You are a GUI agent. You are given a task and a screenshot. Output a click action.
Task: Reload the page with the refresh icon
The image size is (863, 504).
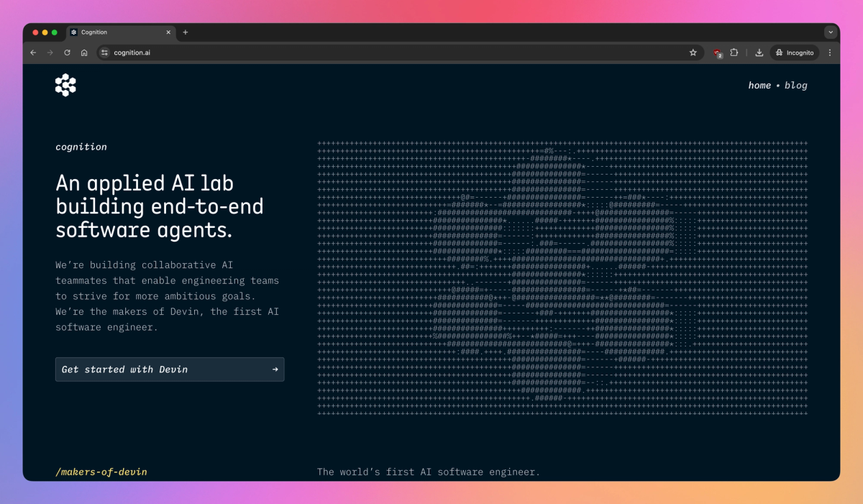67,52
